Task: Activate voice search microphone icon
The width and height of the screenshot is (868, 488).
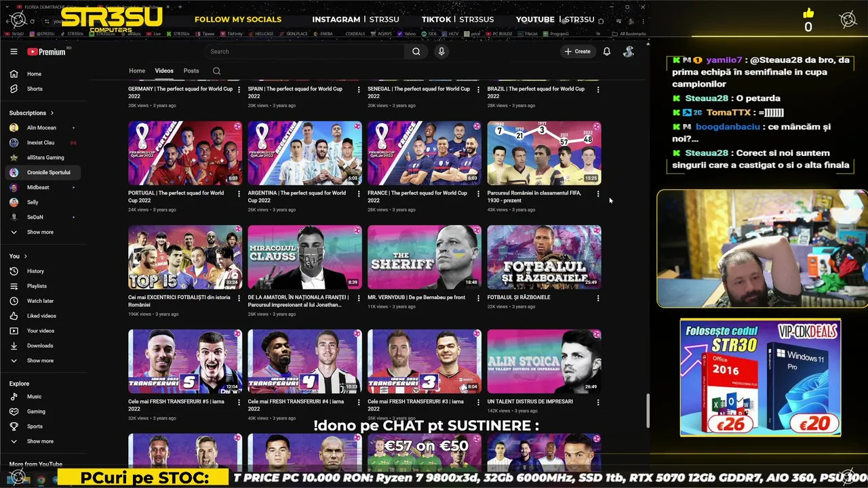Action: coord(441,52)
